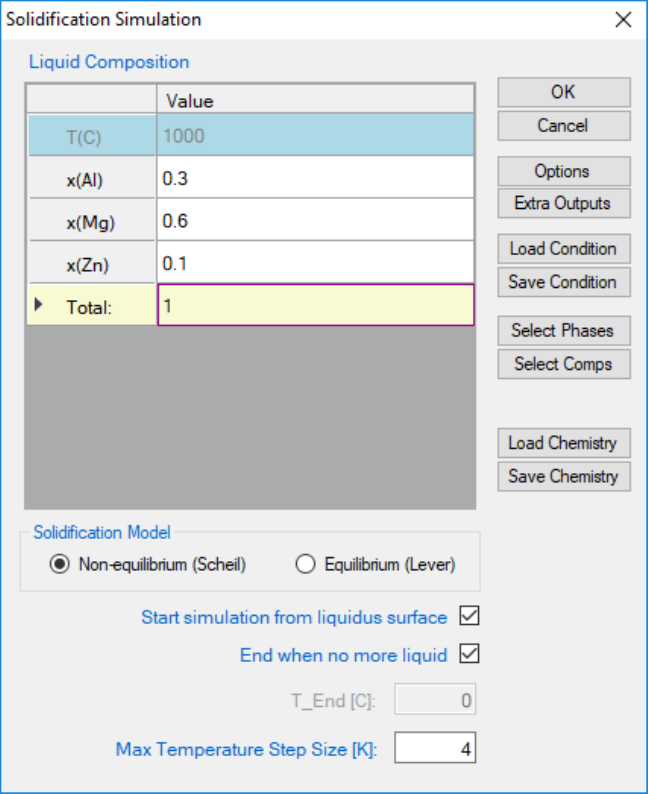Image resolution: width=648 pixels, height=794 pixels.
Task: Cancel the solidification simulation dialog
Action: tap(564, 126)
